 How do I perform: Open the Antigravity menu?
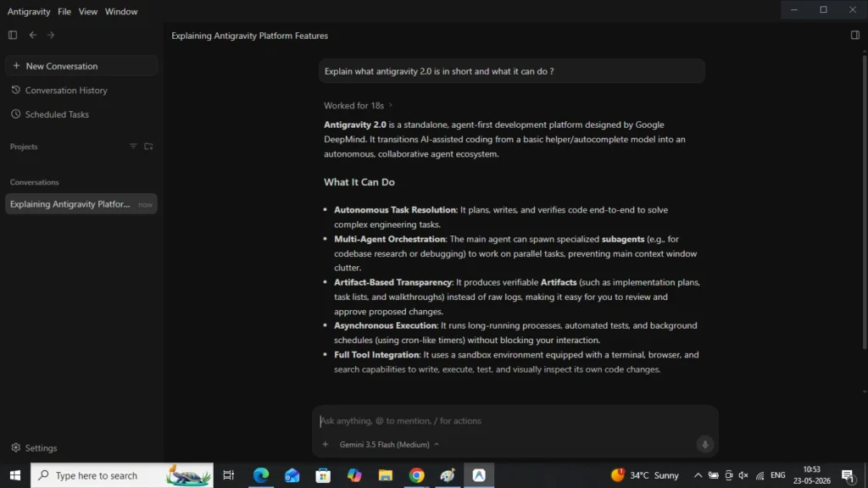coord(29,12)
